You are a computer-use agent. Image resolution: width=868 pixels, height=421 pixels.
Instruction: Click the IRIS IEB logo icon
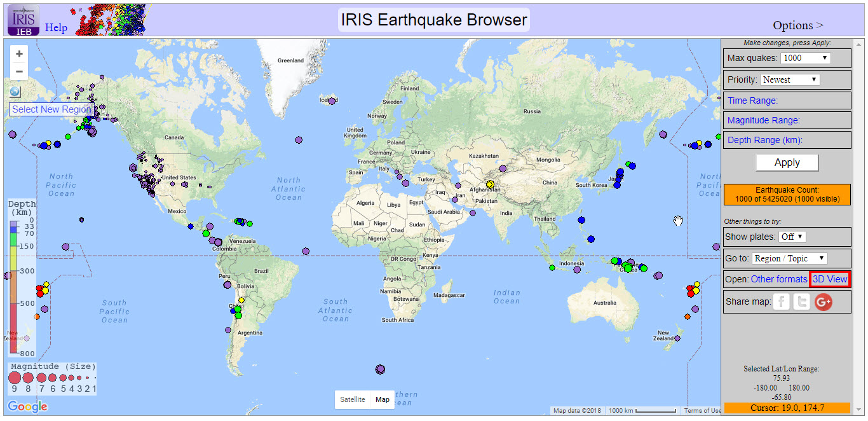coord(23,20)
